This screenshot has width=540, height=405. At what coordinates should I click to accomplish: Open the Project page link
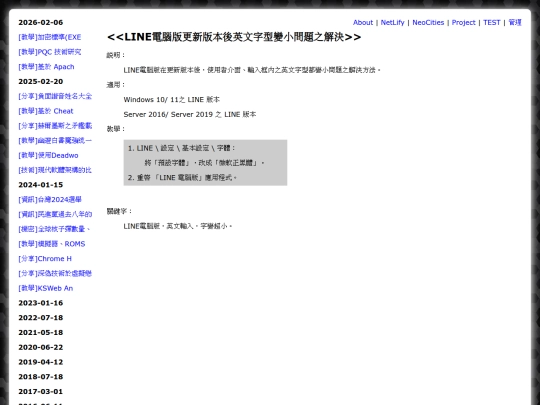(x=463, y=22)
